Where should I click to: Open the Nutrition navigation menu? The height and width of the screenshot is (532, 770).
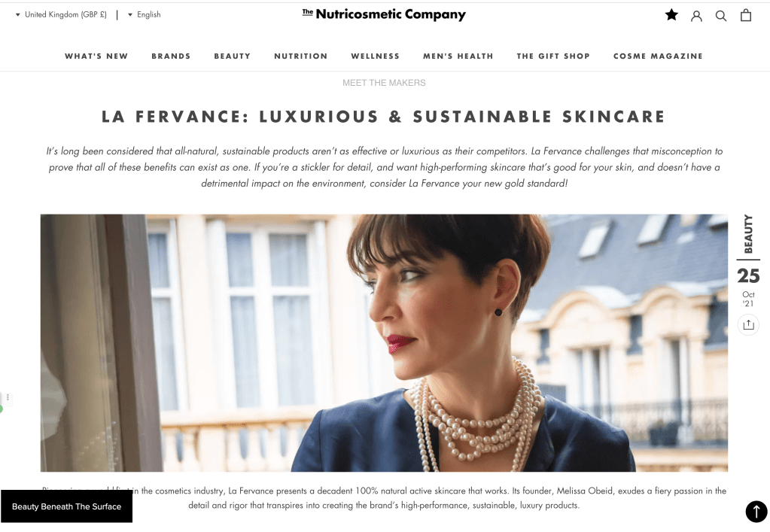click(x=300, y=56)
